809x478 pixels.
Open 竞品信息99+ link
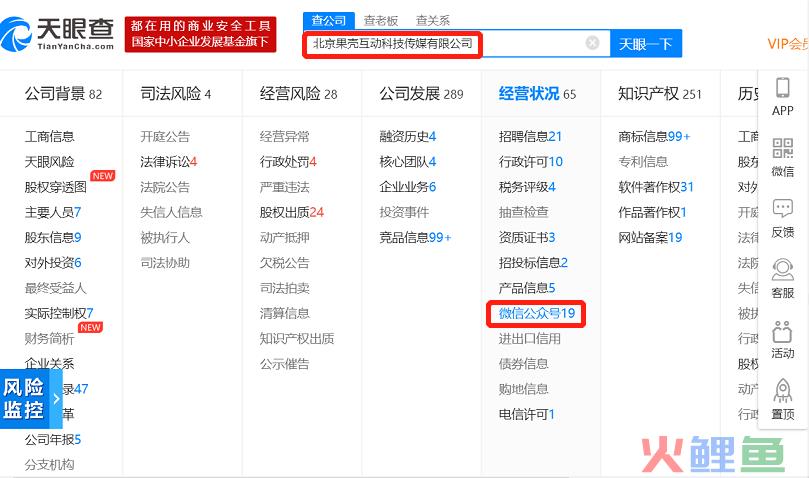pos(415,237)
